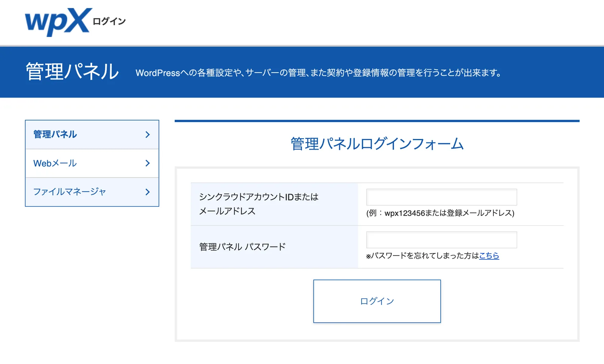Image resolution: width=604 pixels, height=364 pixels.
Task: Click the ※パスワードを忘れてしまった方は note text
Action: tap(422, 256)
